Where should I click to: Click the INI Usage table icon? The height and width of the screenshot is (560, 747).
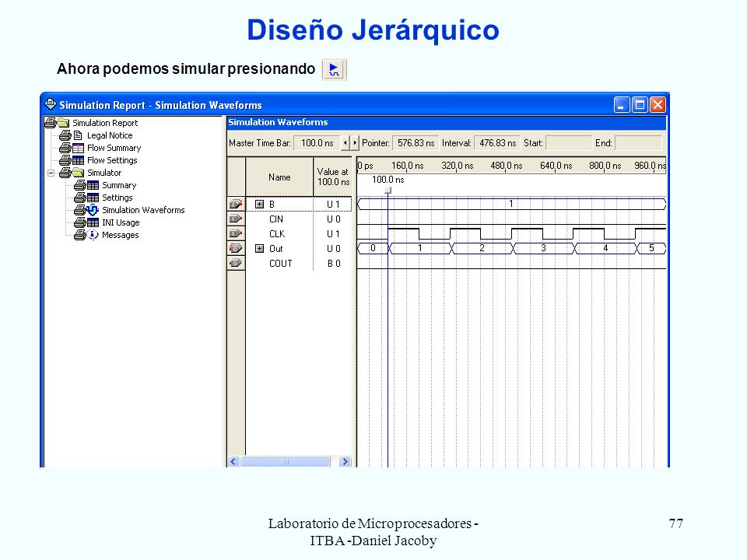click(93, 222)
